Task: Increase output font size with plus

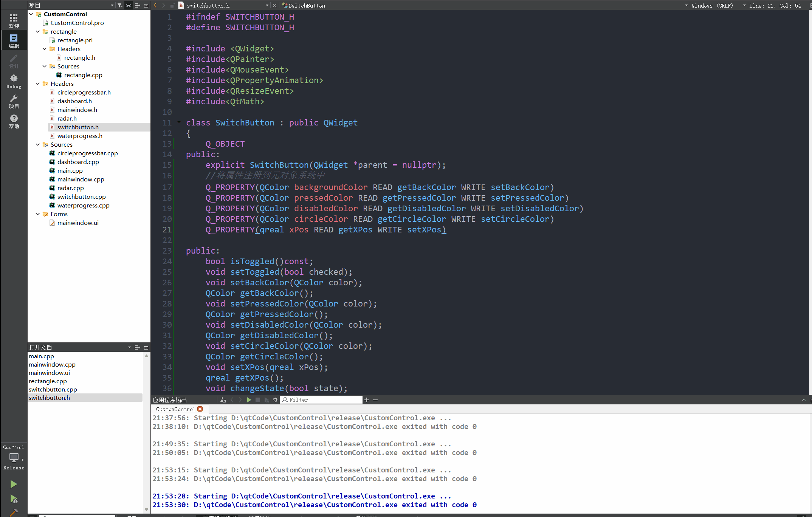Action: click(x=367, y=400)
